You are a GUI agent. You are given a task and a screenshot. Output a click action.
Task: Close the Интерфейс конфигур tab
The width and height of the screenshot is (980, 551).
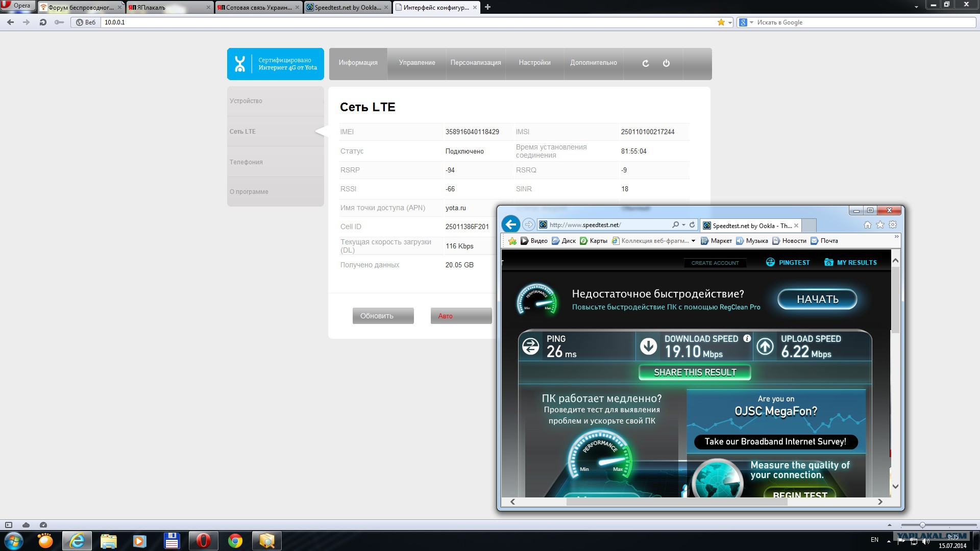(x=475, y=7)
